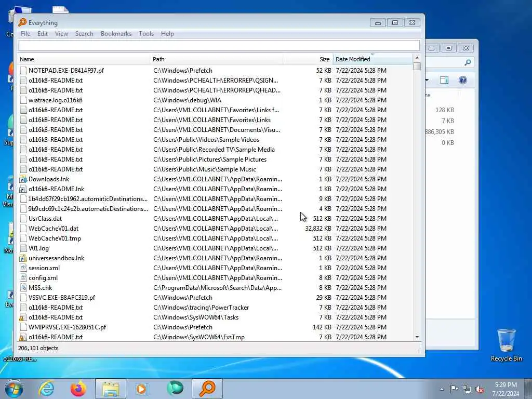
Task: Open Windows Media Player from the taskbar
Action: (x=142, y=389)
